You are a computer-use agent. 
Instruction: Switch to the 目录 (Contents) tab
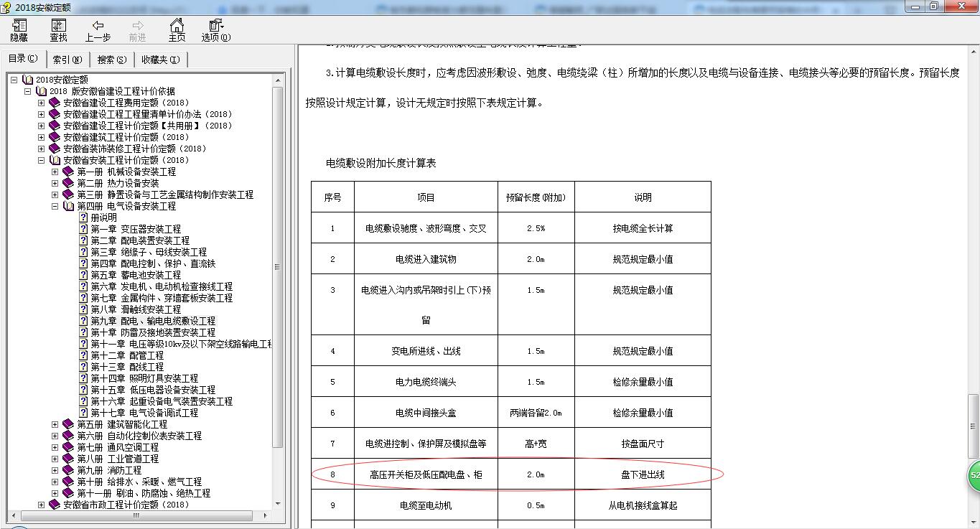(23, 59)
